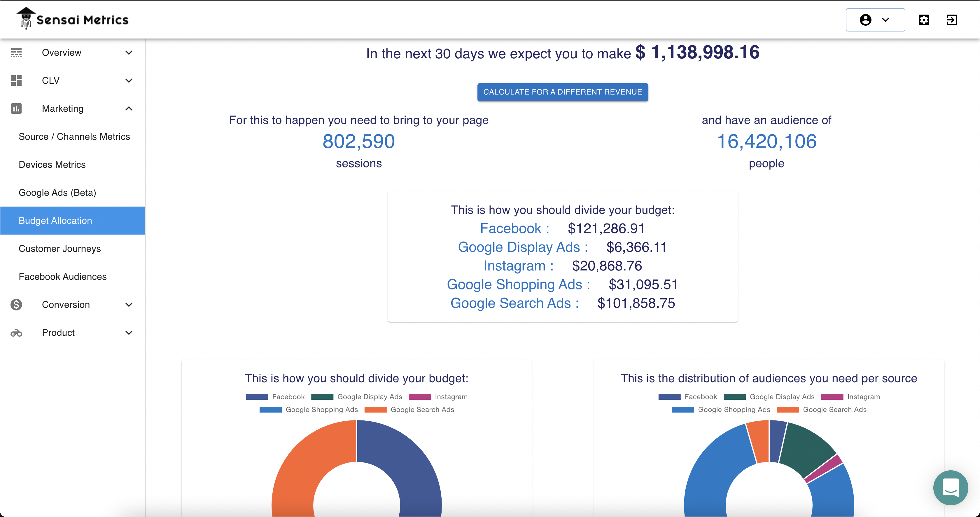Screen dimensions: 980x517
Task: Click Calculate for a Different Revenue
Action: (563, 92)
